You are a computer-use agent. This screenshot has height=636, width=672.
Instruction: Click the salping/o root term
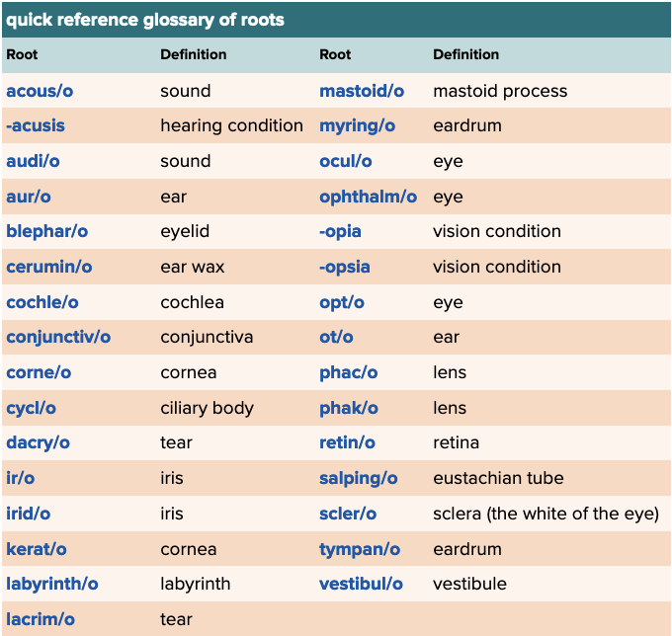tap(358, 479)
